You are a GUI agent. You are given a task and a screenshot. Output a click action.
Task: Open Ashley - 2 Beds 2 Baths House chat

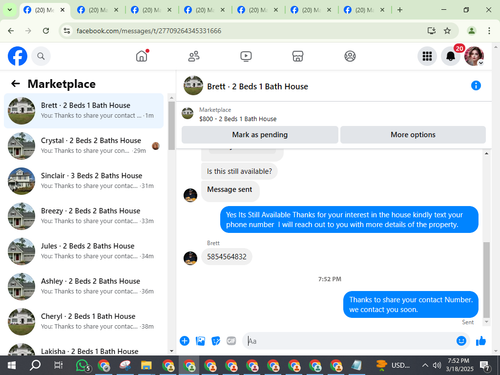point(84,286)
